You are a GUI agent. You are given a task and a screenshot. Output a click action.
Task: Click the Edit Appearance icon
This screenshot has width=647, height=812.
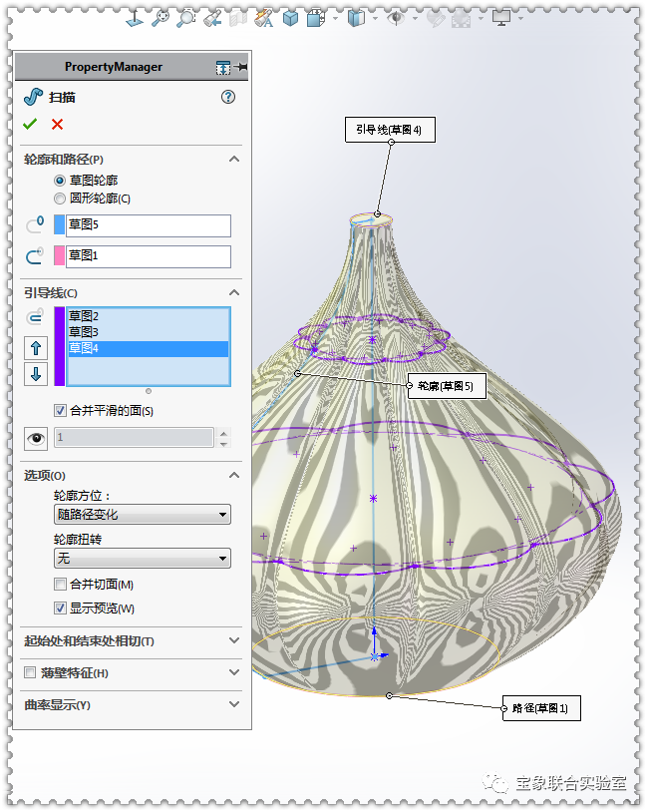click(x=436, y=19)
